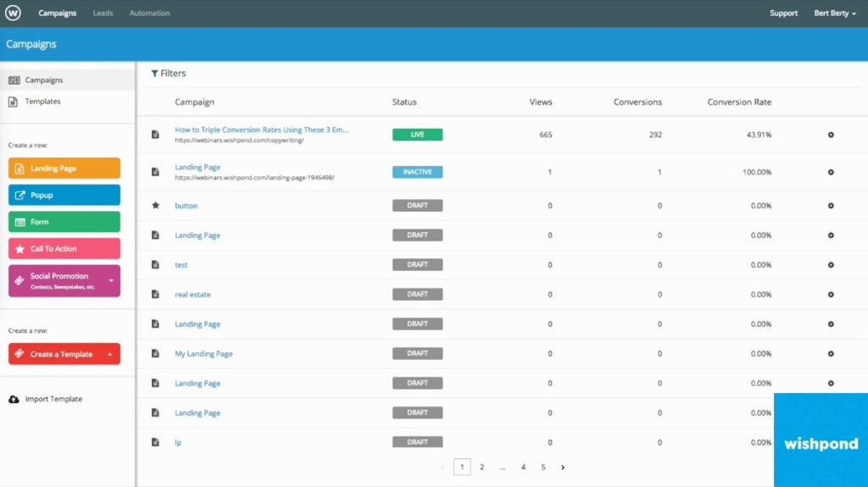
Task: Click the Templates sidebar document icon
Action: [x=14, y=102]
